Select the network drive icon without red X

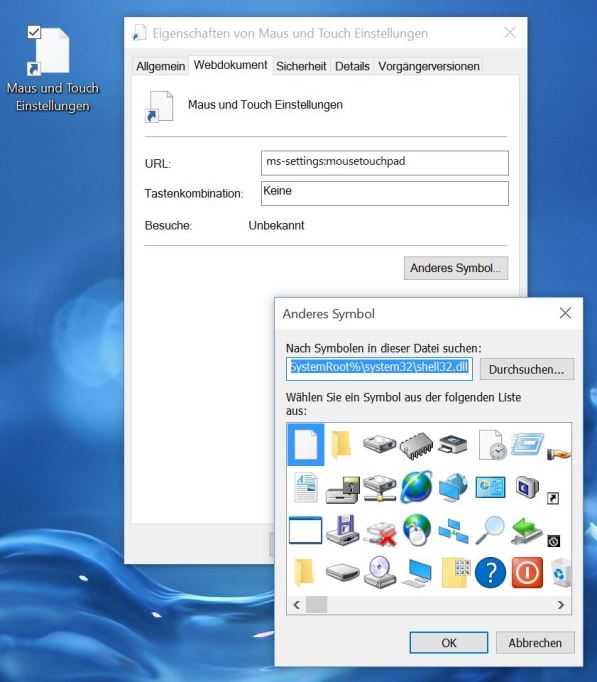coord(379,488)
